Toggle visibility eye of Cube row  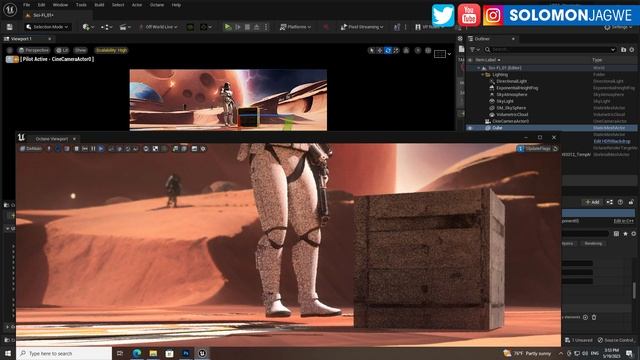pyautogui.click(x=470, y=128)
